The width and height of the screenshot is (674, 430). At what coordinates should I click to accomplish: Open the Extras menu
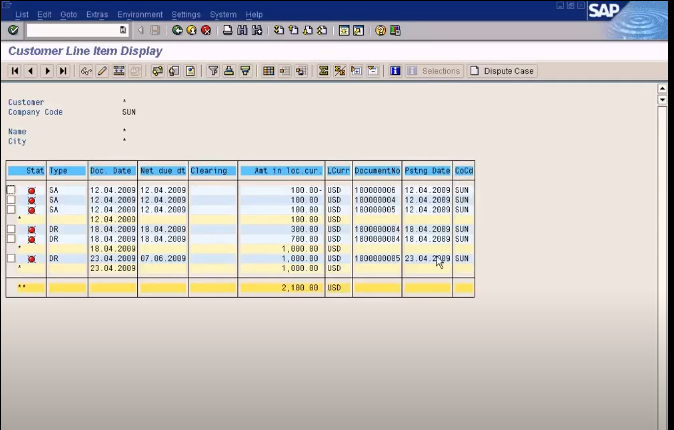coord(97,15)
